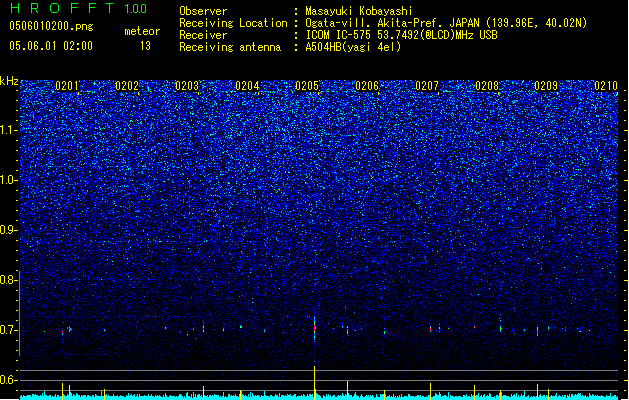Click the Receiving antenna label

[x=230, y=47]
